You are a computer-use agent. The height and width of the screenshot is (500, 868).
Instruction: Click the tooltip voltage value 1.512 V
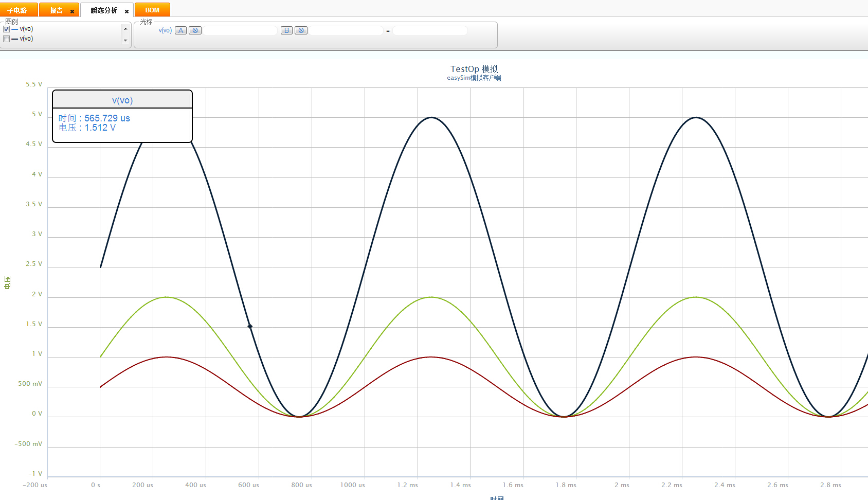tap(100, 128)
